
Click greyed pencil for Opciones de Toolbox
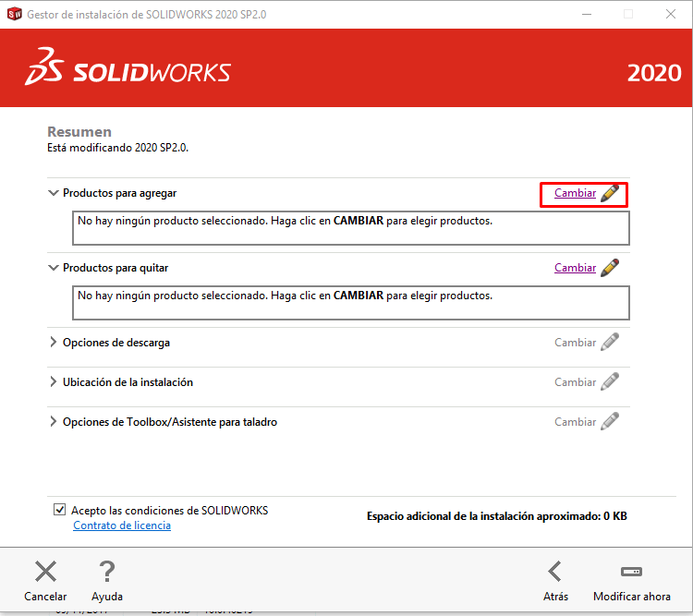[610, 421]
